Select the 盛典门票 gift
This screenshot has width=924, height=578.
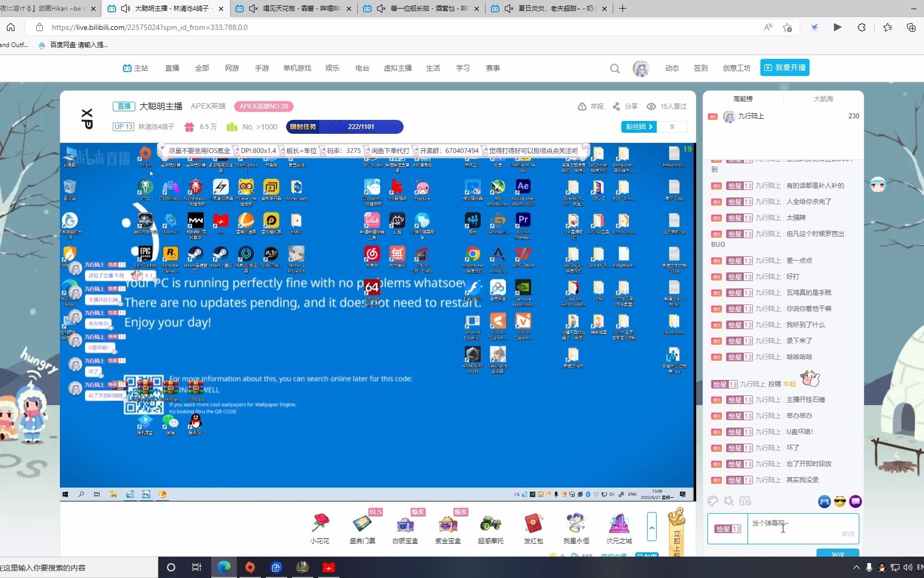363,523
